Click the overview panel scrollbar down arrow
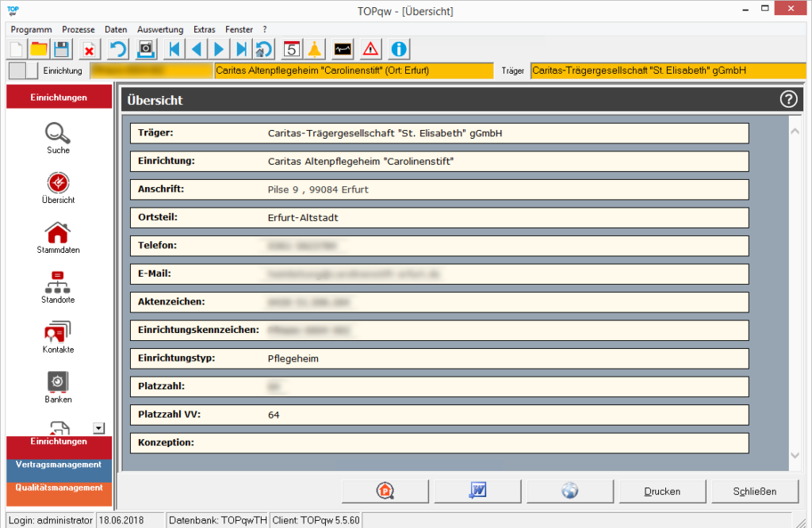Viewport: 812px width, 528px height. pos(795,455)
